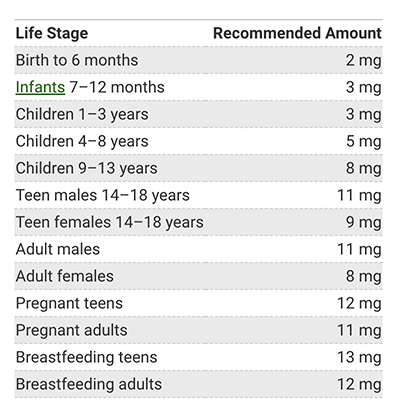
Task: Click the Pregnant teens label
Action: coord(69,303)
